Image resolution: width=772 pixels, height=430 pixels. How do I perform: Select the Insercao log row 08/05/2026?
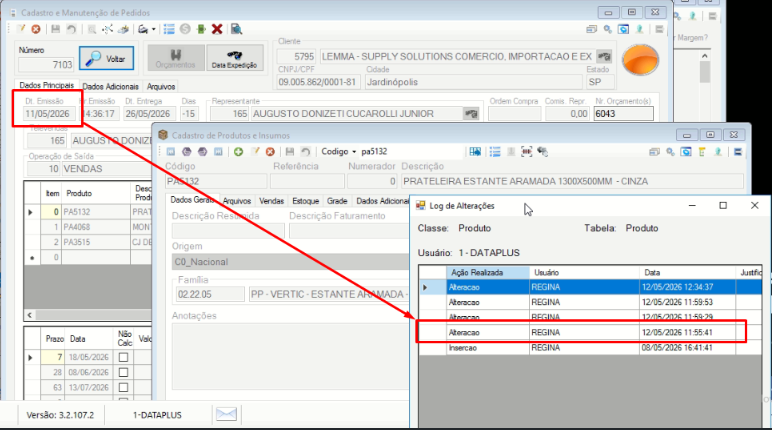coord(590,348)
